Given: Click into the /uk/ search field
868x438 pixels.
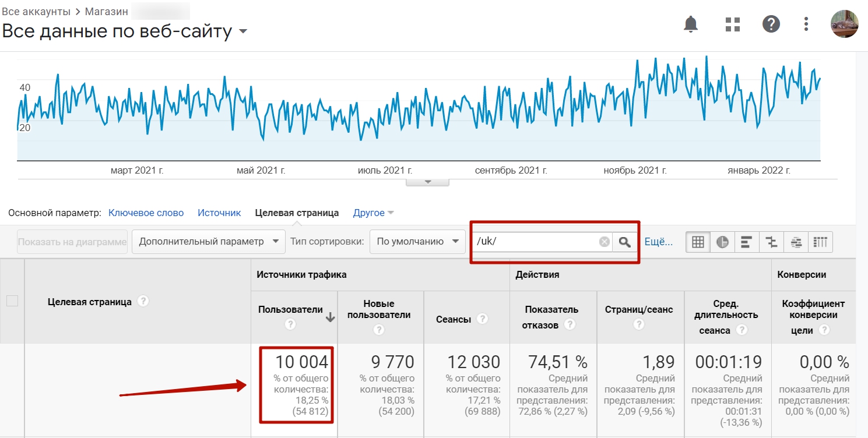Looking at the screenshot, I should point(536,242).
